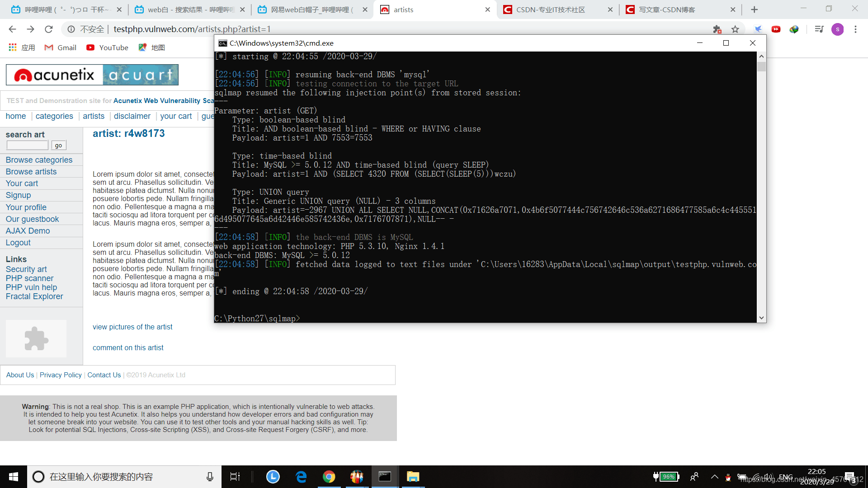Click the taskbar microphone icon
The width and height of the screenshot is (868, 488).
pyautogui.click(x=210, y=477)
